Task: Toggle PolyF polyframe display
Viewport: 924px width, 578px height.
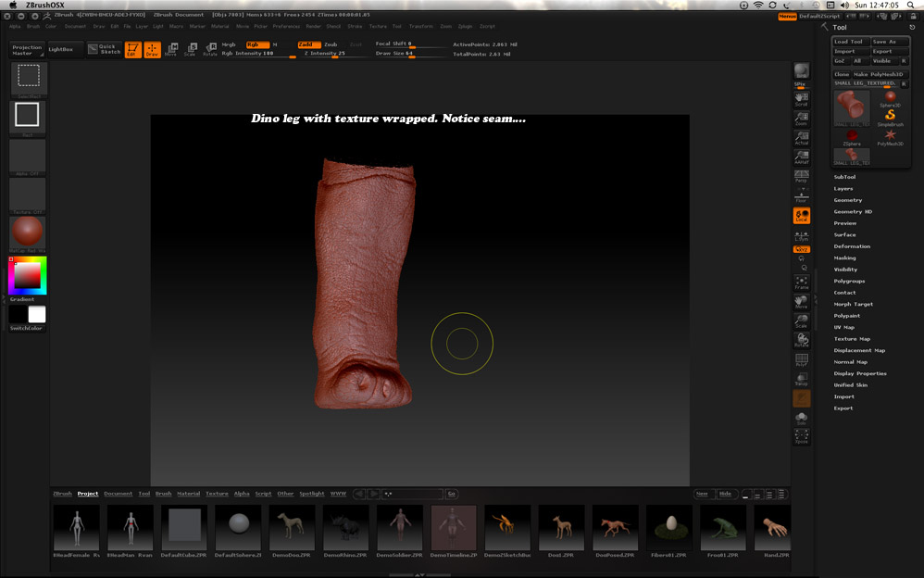Action: (802, 359)
